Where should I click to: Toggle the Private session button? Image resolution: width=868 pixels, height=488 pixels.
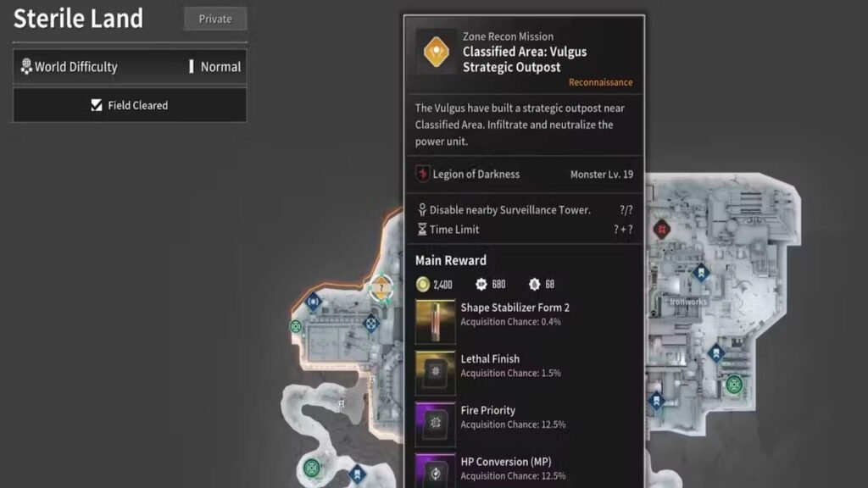(x=214, y=19)
